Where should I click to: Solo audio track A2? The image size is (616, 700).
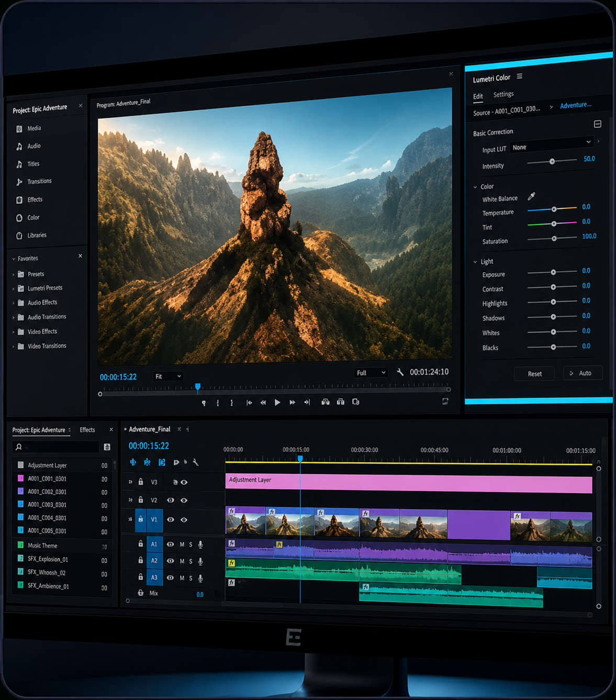[x=191, y=562]
